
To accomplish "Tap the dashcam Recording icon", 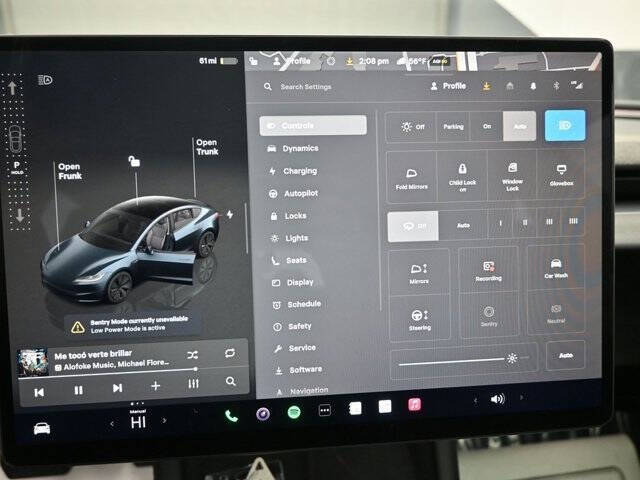I will point(488,271).
